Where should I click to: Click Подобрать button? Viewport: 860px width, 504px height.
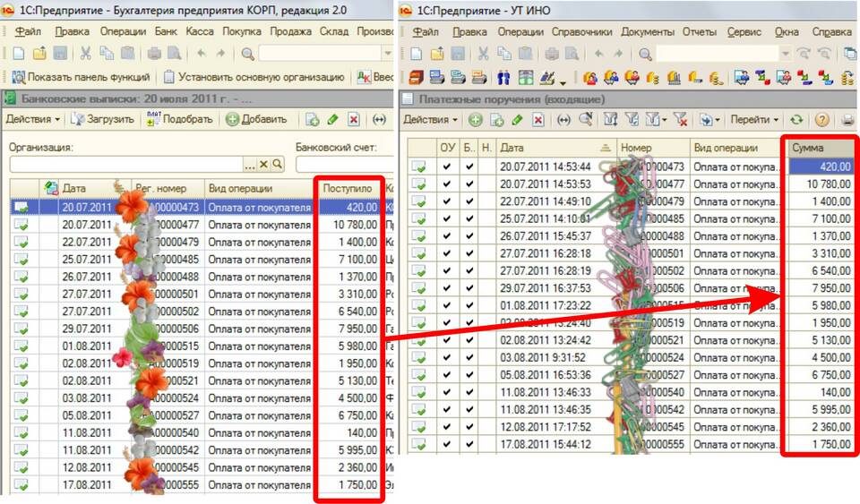pos(180,119)
